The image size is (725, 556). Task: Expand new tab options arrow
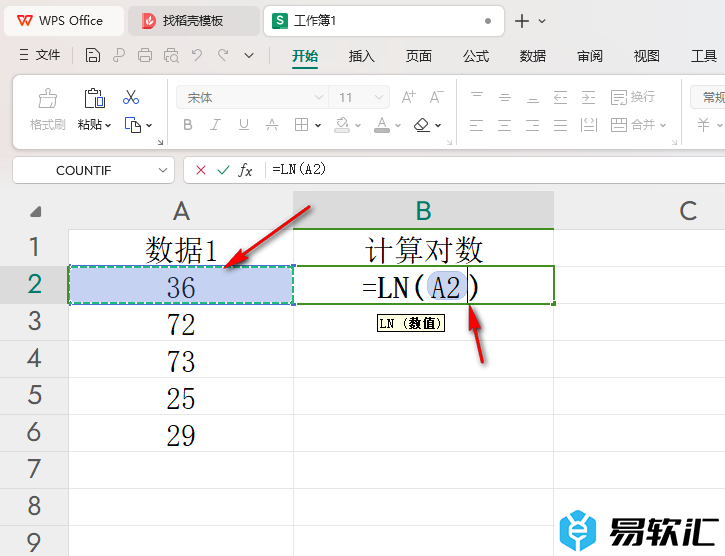coord(542,21)
